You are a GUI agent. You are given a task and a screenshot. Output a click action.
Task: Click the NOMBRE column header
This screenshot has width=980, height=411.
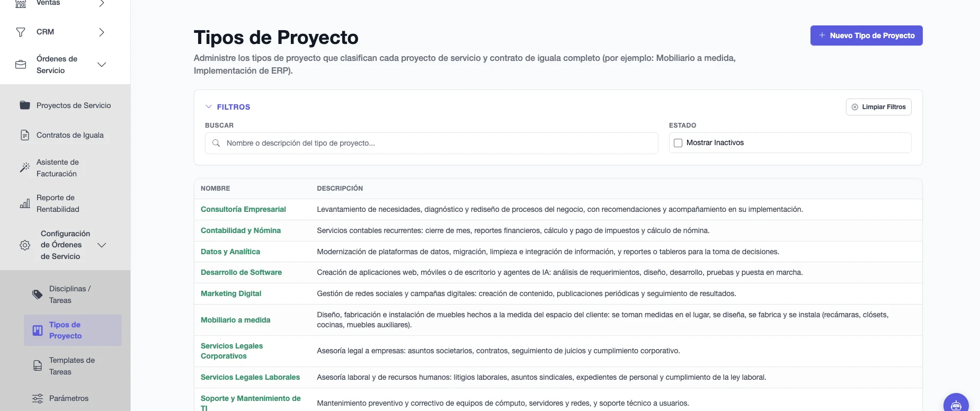[x=216, y=189]
